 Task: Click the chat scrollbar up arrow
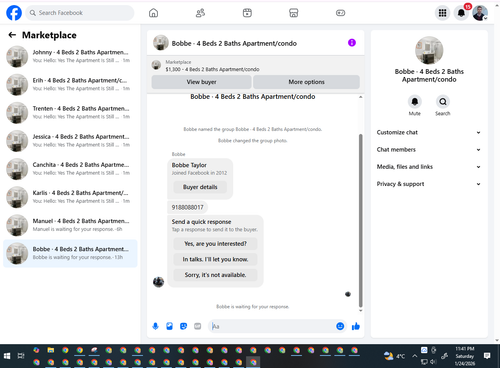pyautogui.click(x=360, y=97)
